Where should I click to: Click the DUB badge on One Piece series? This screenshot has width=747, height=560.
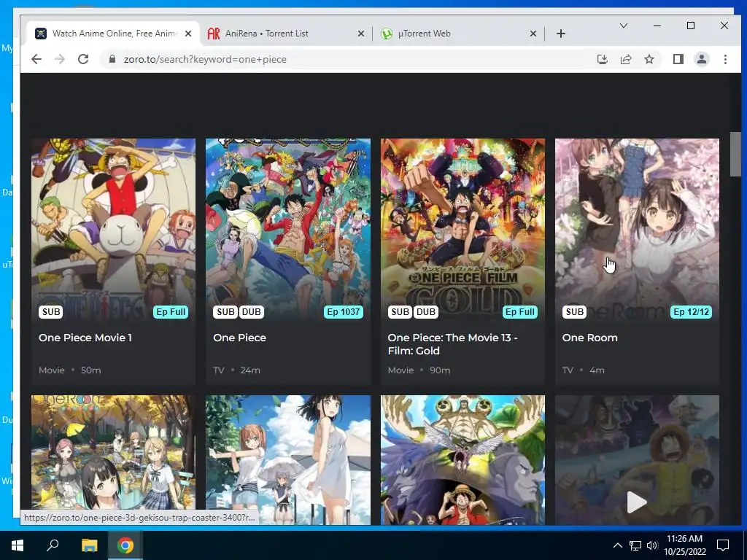click(251, 312)
